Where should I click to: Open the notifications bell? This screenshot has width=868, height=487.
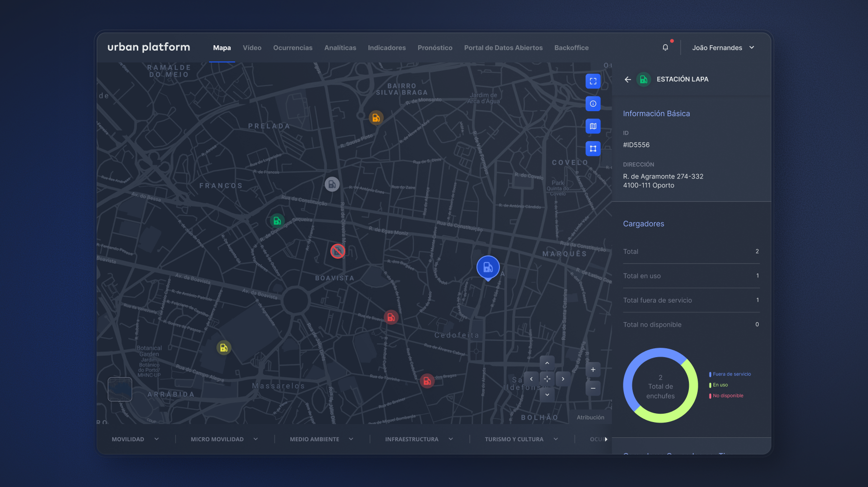tap(665, 48)
